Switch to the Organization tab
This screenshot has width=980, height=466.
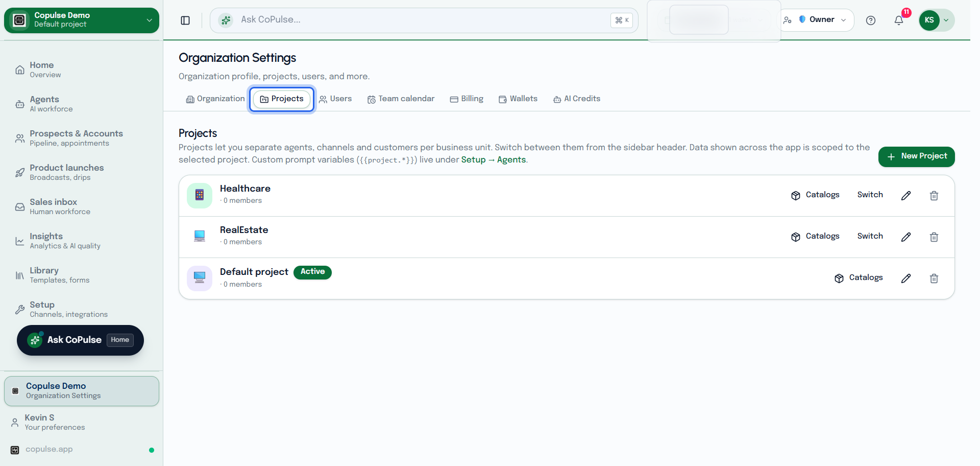click(215, 99)
